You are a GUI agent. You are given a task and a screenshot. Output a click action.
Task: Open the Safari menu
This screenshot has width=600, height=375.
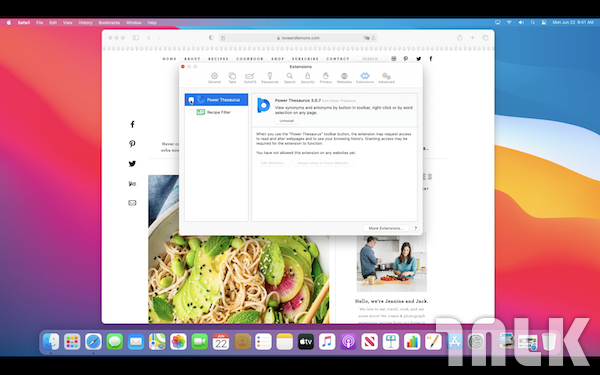(x=24, y=23)
